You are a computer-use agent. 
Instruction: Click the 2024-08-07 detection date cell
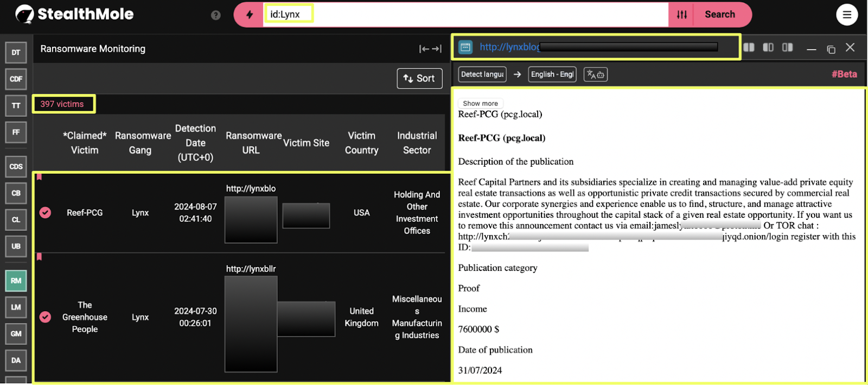195,213
